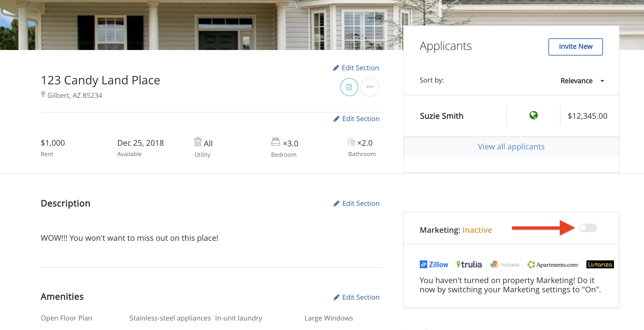
Task: Click the Listanza logo
Action: [x=600, y=264]
